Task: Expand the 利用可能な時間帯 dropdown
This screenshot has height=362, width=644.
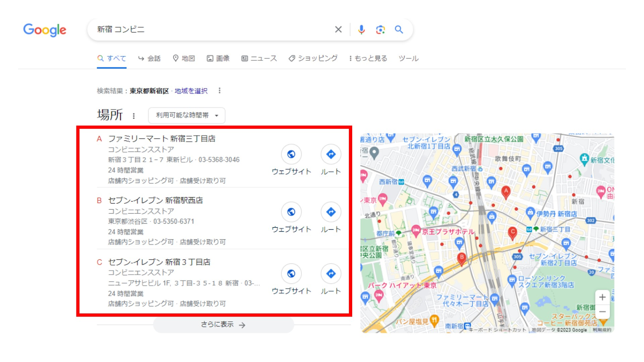Action: 187,115
